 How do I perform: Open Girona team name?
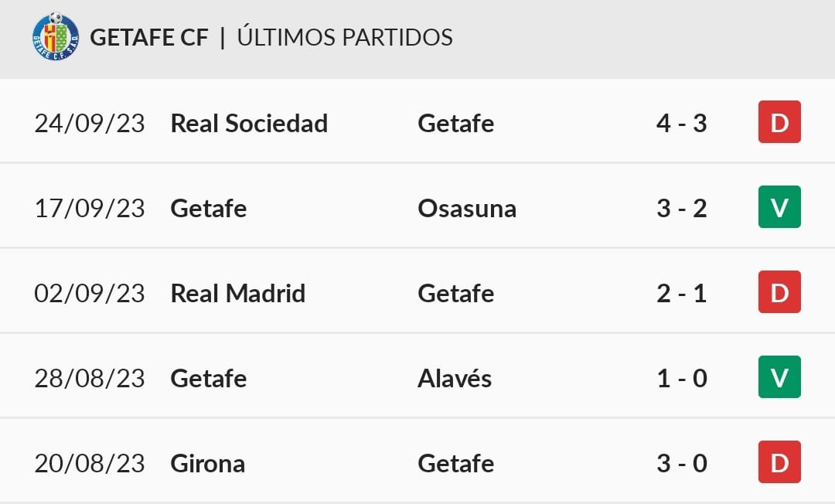tap(208, 463)
